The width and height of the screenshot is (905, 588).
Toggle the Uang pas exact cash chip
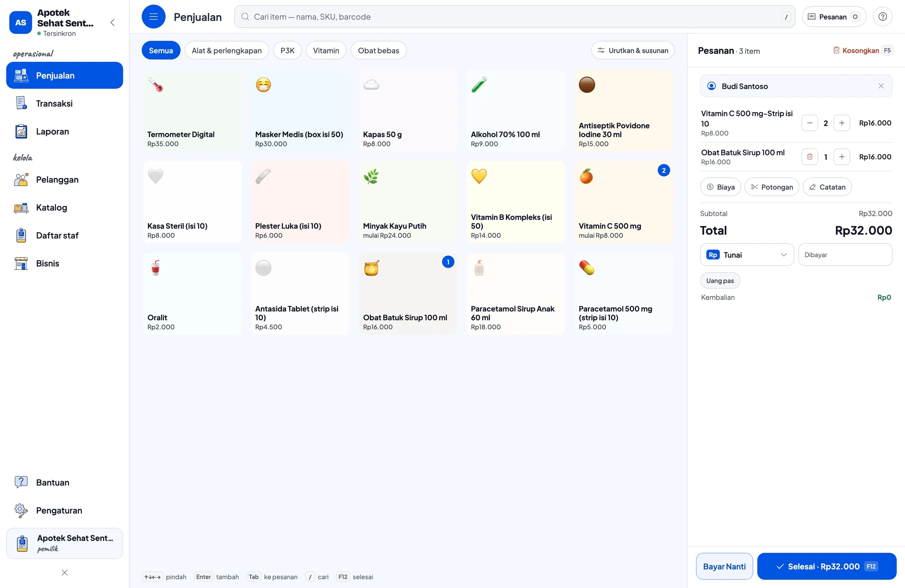point(720,281)
